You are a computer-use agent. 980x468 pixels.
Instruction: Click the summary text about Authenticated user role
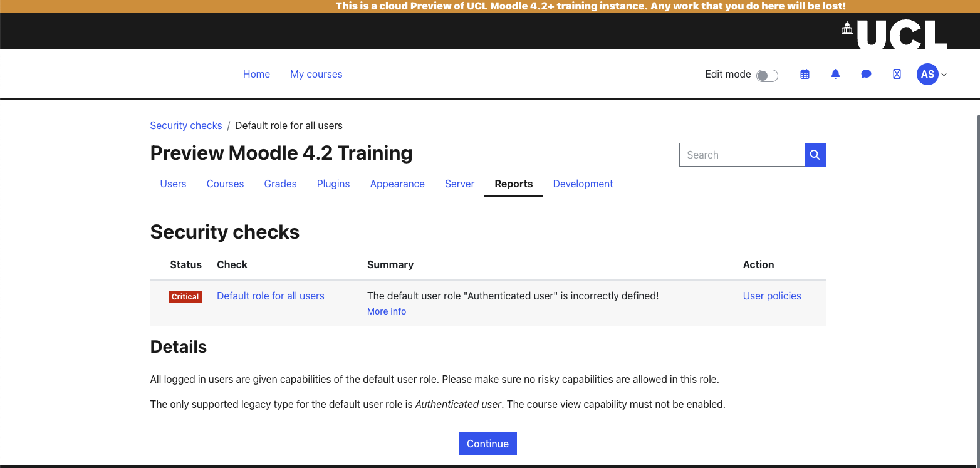(x=513, y=296)
